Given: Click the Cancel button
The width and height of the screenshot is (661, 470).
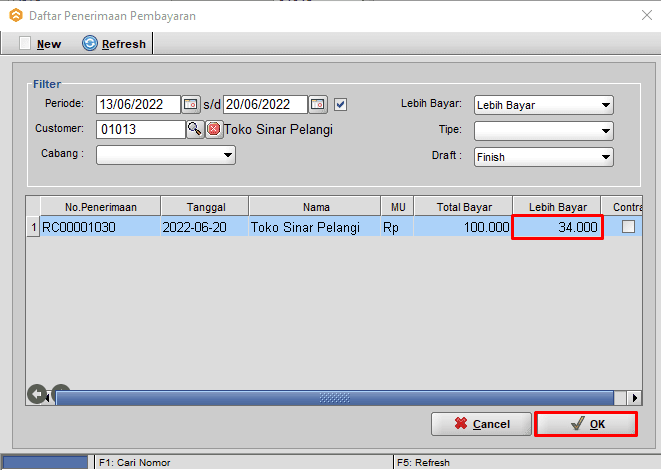Looking at the screenshot, I should click(x=481, y=424).
